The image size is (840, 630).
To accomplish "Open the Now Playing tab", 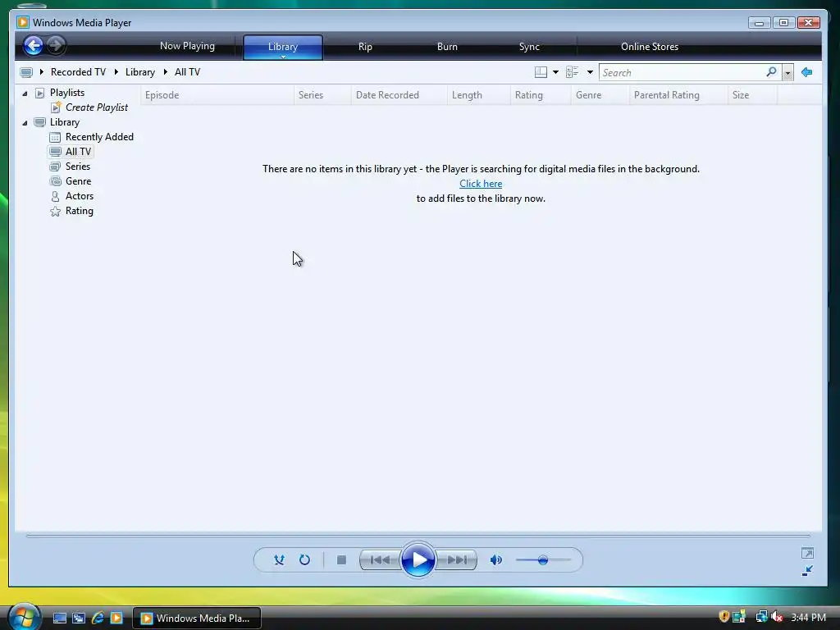I will tap(188, 46).
